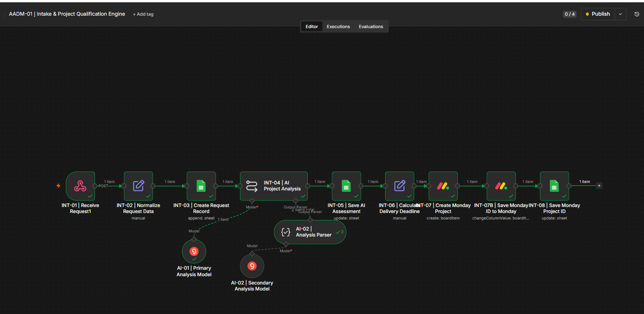The image size is (644, 314).
Task: Open INT-03 Create Request Record sheets node
Action: [201, 186]
